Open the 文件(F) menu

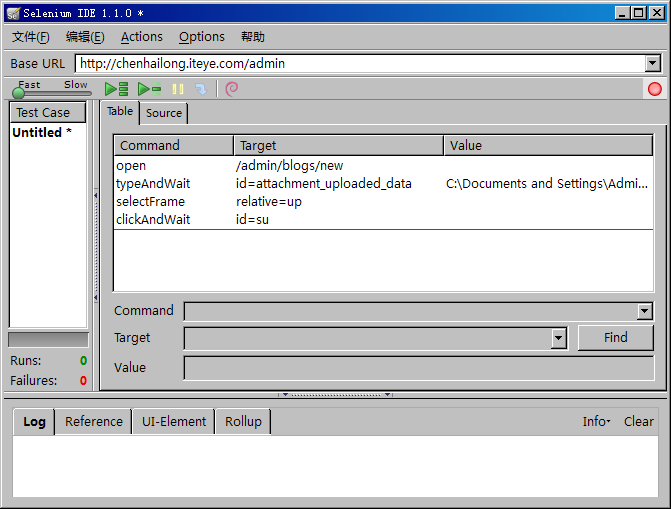tap(31, 37)
